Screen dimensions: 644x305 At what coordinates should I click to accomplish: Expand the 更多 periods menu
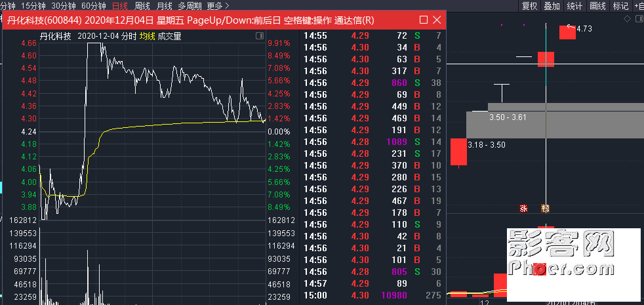pyautogui.click(x=218, y=6)
